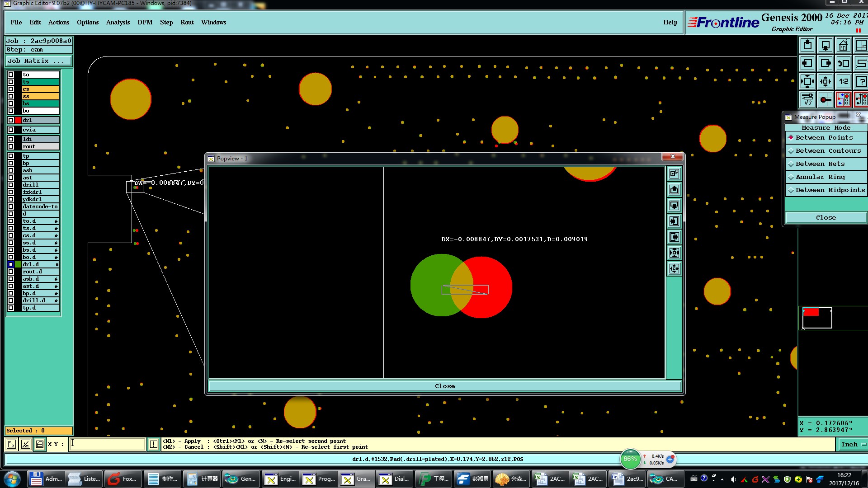
Task: Toggle visibility checkbox of drl layer
Action: [11, 120]
